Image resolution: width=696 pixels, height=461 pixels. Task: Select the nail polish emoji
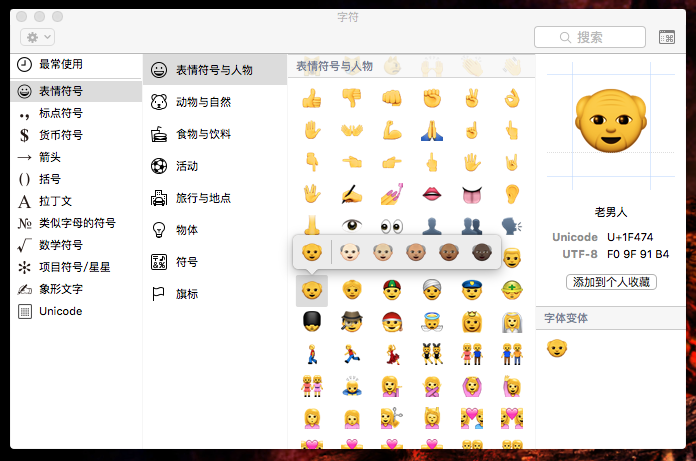tap(392, 194)
